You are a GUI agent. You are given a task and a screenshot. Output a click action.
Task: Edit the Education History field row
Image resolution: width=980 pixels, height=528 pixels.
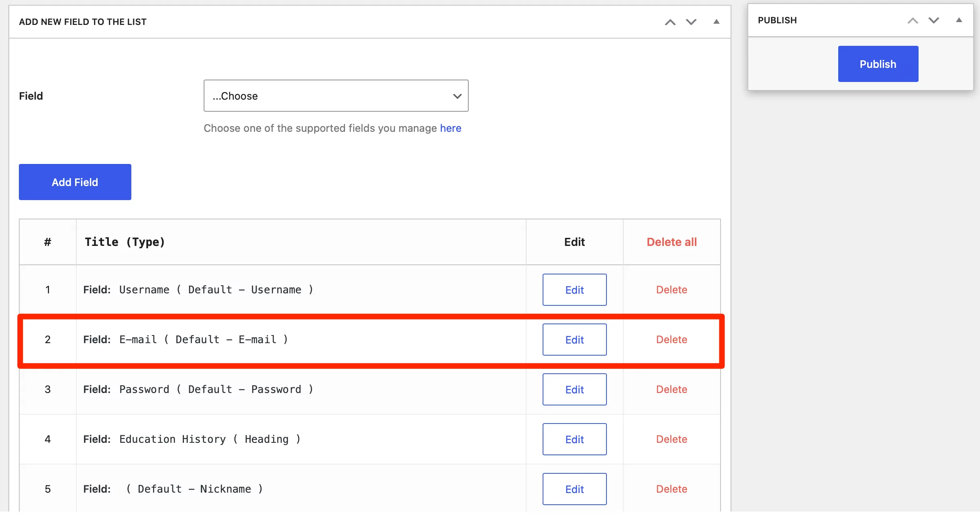point(574,439)
